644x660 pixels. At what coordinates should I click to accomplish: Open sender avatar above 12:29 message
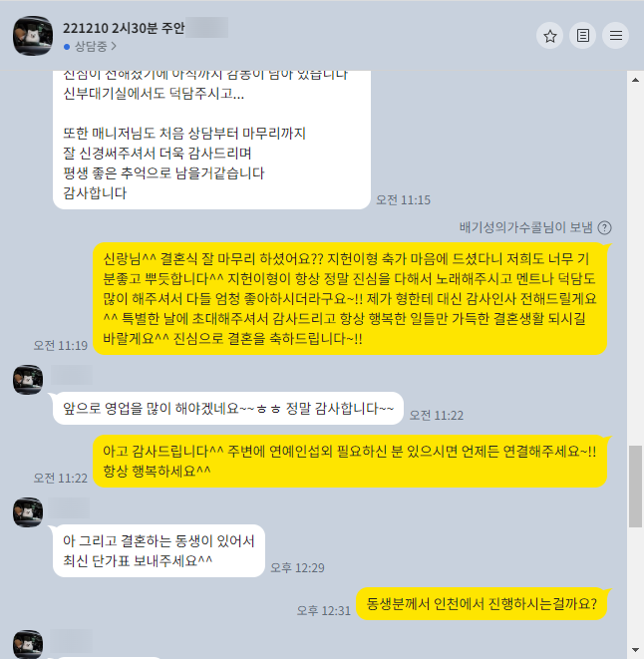(x=28, y=512)
